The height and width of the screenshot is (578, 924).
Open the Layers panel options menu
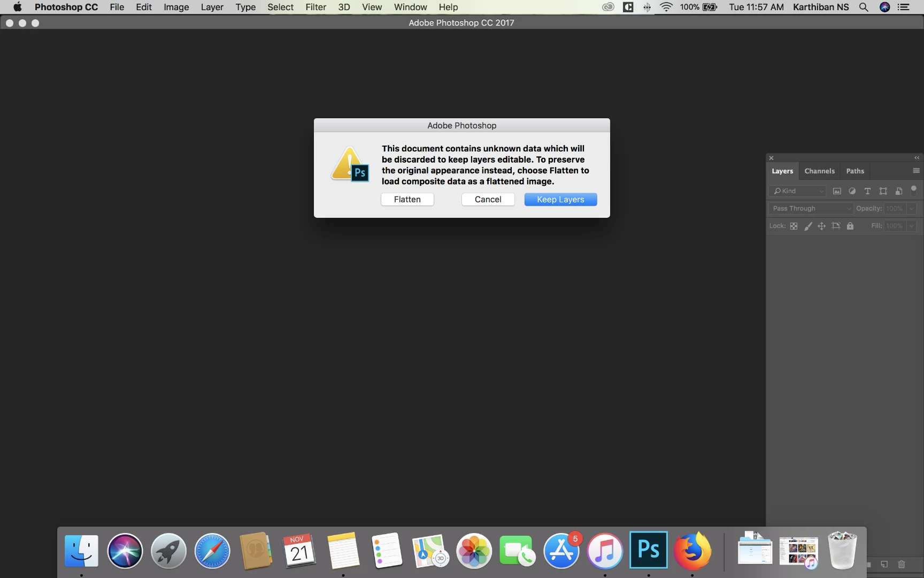pyautogui.click(x=916, y=171)
